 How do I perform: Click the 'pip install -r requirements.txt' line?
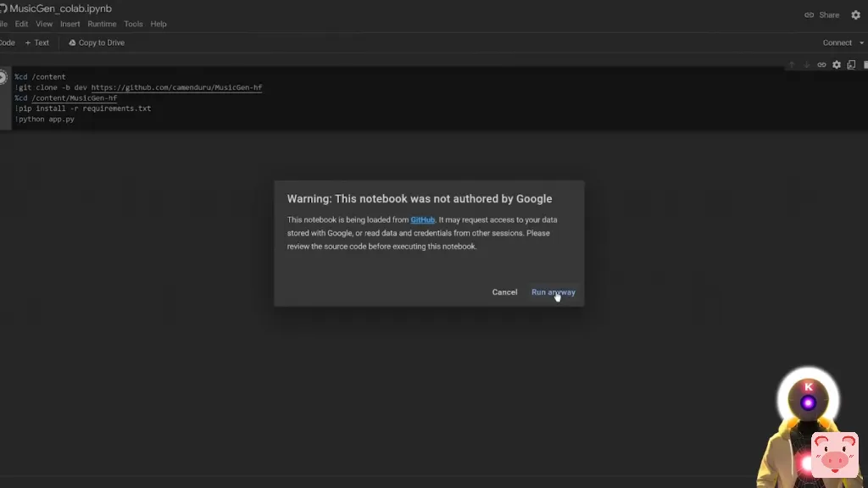(83, 108)
